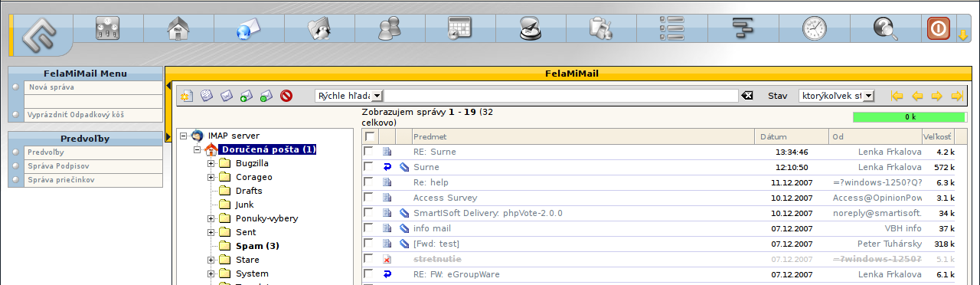
Task: Click the yellow down arrow in navbar
Action: (962, 35)
